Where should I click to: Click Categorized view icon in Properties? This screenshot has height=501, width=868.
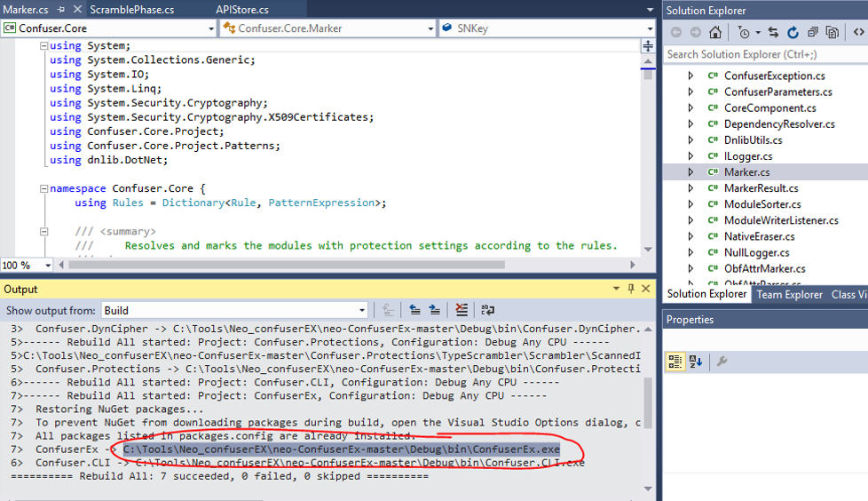675,362
